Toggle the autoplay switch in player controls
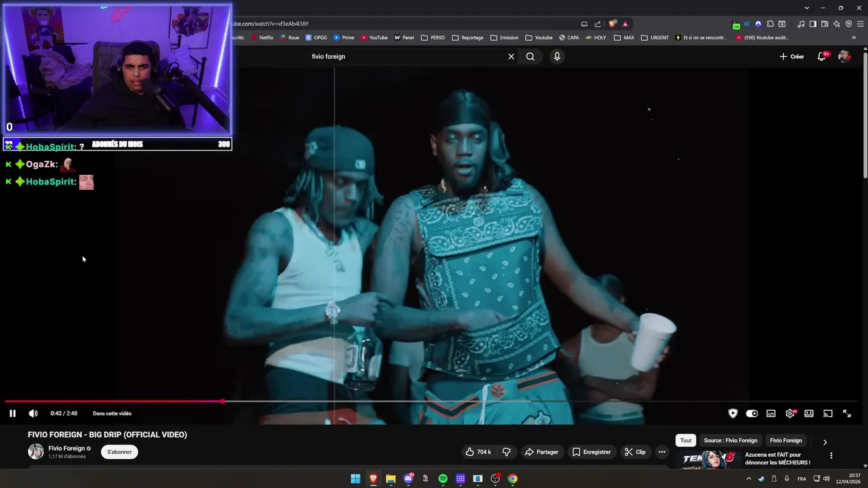The image size is (868, 488). 752,413
